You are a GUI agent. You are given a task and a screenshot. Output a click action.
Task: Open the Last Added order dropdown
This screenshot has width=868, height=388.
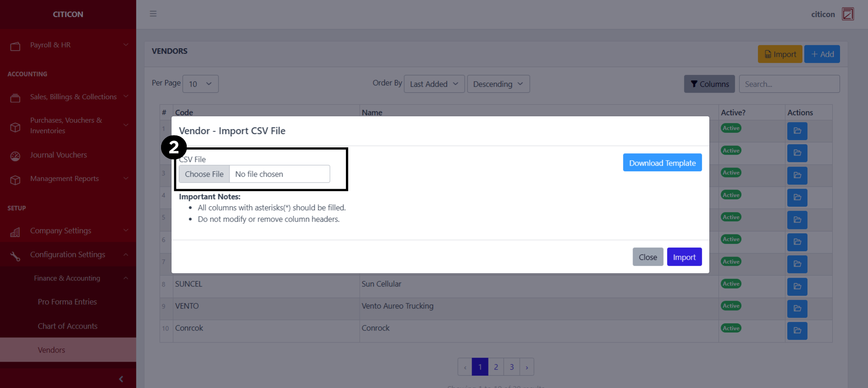coord(434,84)
